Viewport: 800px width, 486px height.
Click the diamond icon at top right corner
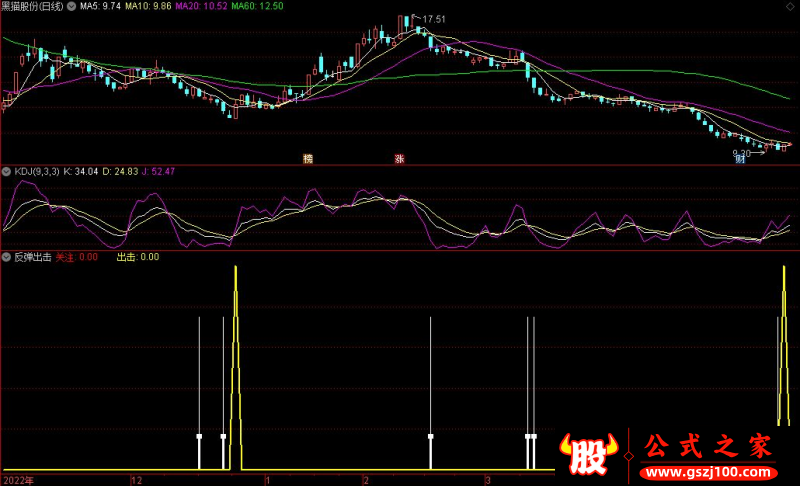tap(792, 6)
